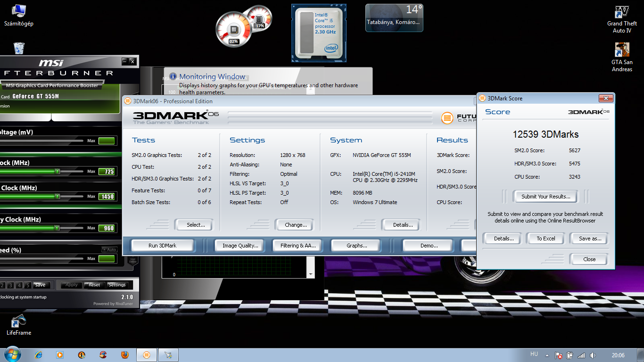Click the 12539 3DMarks score text
The width and height of the screenshot is (644, 362).
tap(545, 134)
